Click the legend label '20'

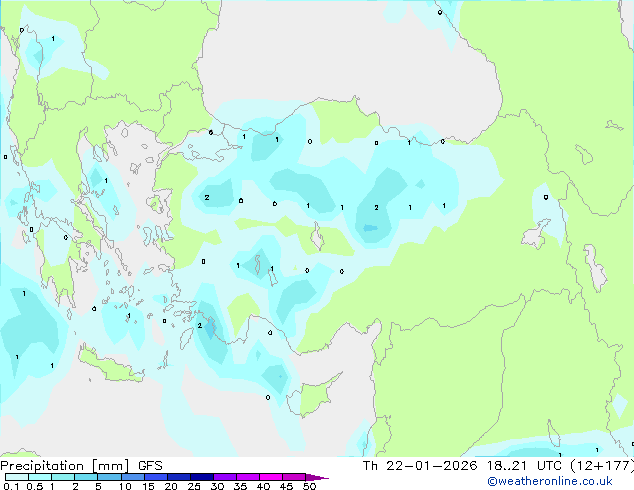pos(171,486)
